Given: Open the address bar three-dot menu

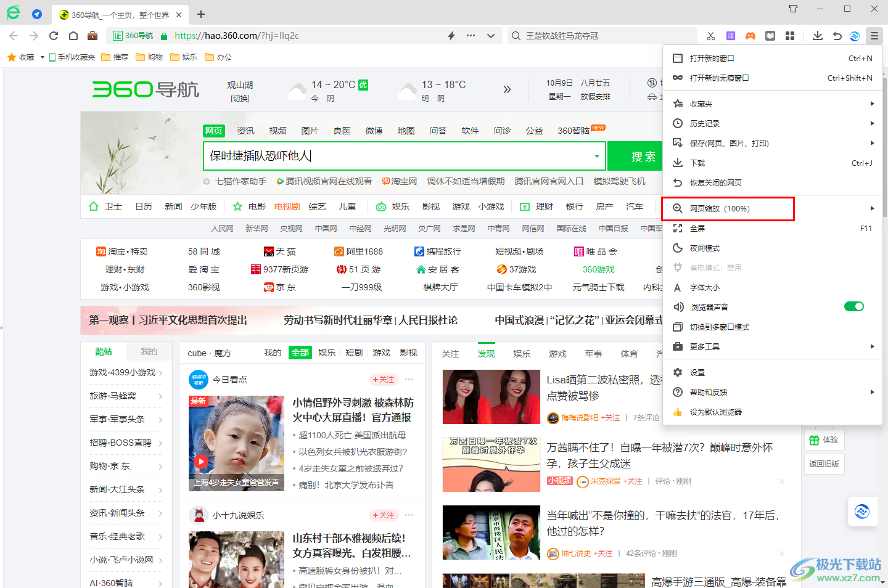Looking at the screenshot, I should 471,36.
